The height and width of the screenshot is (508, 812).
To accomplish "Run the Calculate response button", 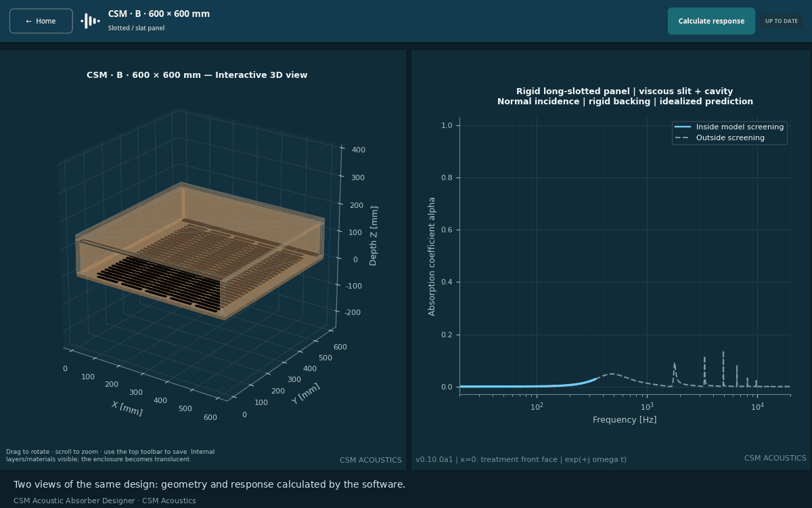I will tap(711, 21).
